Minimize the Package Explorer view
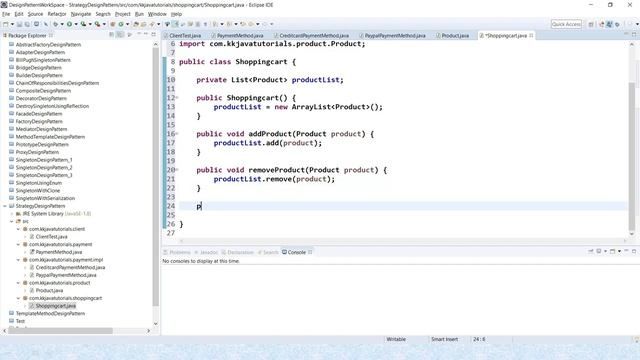Image resolution: width=640 pixels, height=360 pixels. tap(146, 34)
